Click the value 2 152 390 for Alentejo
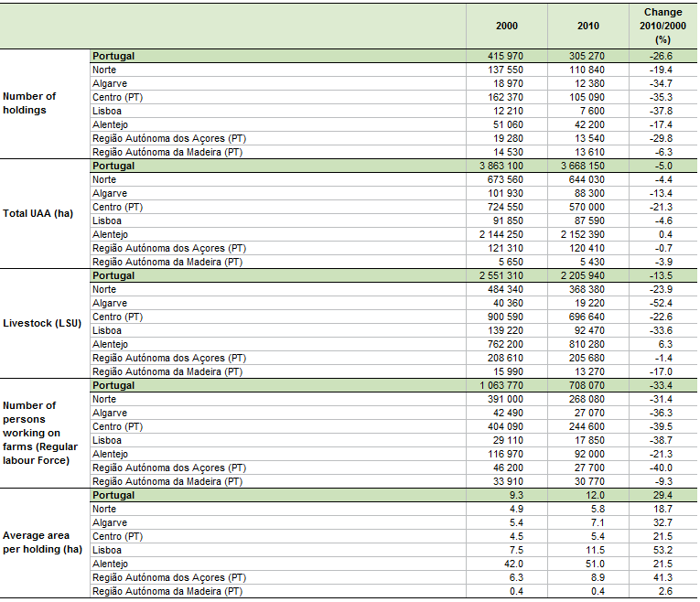The width and height of the screenshot is (700, 602). (583, 235)
